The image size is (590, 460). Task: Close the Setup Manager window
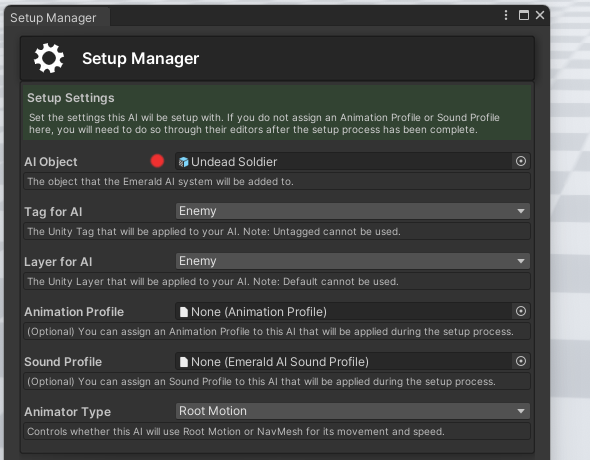click(x=540, y=15)
